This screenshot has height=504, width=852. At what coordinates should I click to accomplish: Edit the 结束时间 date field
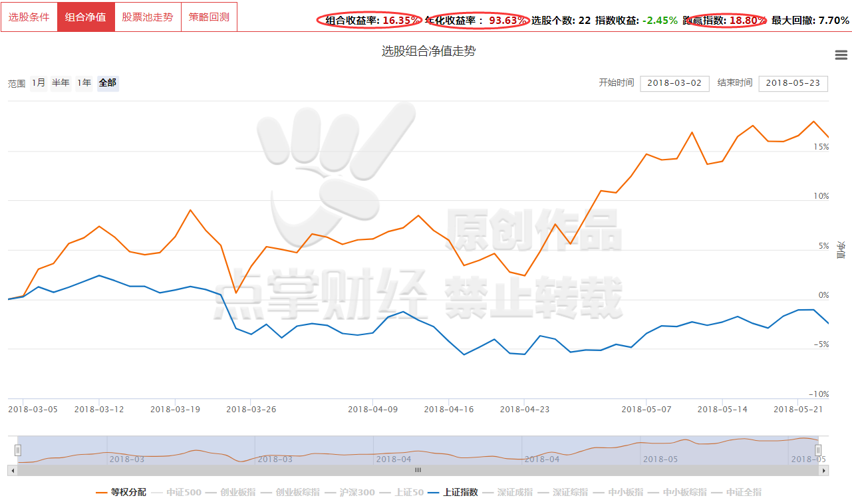coord(793,83)
